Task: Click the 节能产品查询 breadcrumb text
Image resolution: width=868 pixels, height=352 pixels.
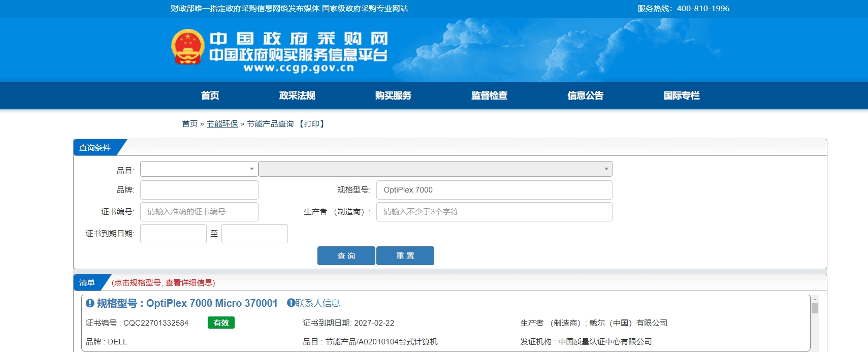Action: point(270,124)
